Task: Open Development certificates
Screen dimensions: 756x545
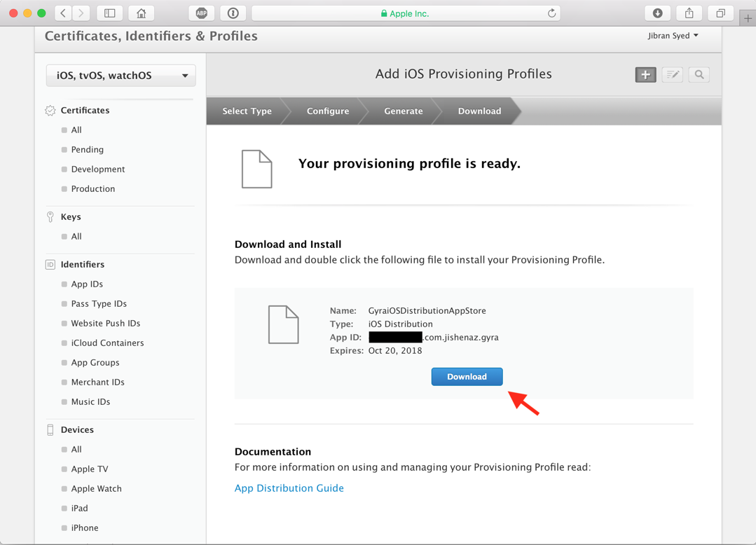Action: coord(98,169)
